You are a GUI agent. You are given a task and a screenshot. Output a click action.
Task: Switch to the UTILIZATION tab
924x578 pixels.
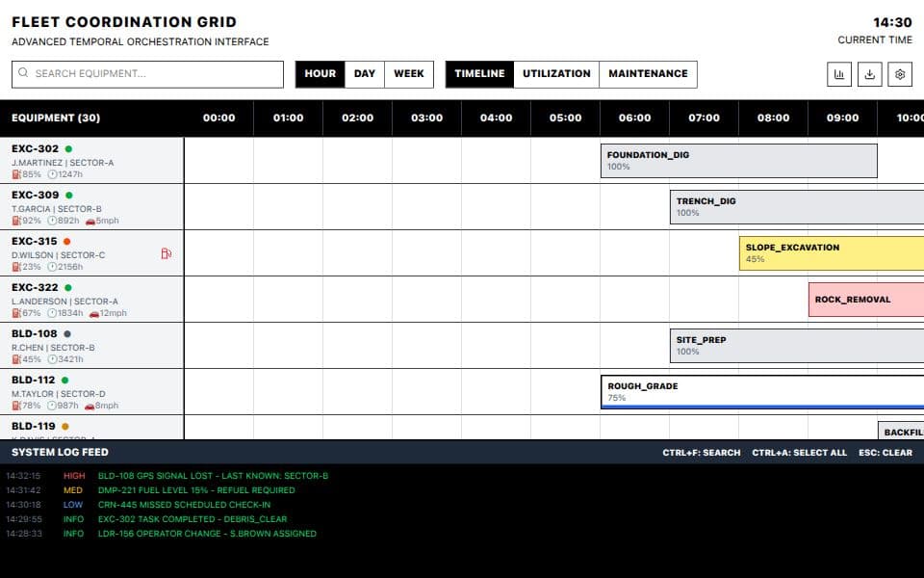[x=556, y=73]
